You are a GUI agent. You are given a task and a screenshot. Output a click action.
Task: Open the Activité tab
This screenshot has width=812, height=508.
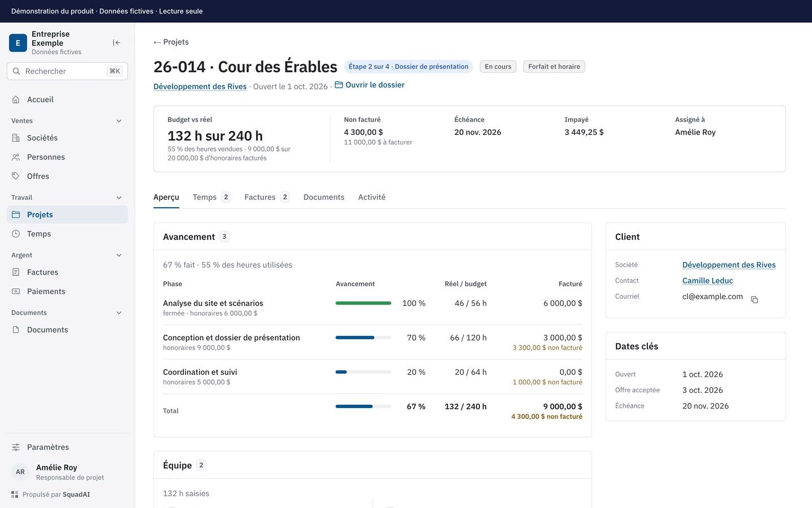(372, 197)
